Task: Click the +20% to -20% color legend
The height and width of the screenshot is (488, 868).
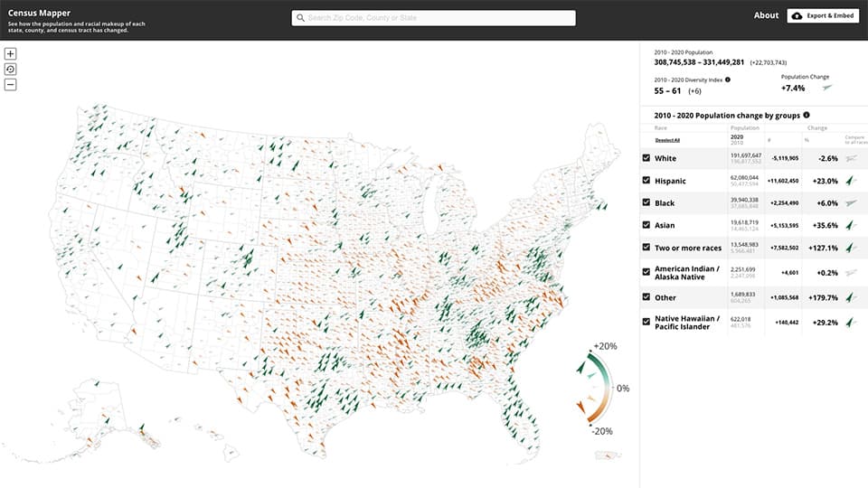Action: tap(596, 389)
